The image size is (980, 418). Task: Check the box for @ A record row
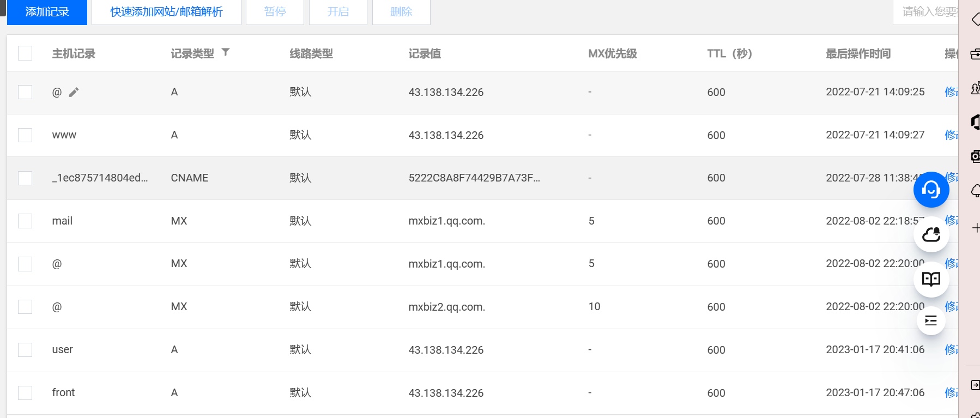click(x=25, y=92)
